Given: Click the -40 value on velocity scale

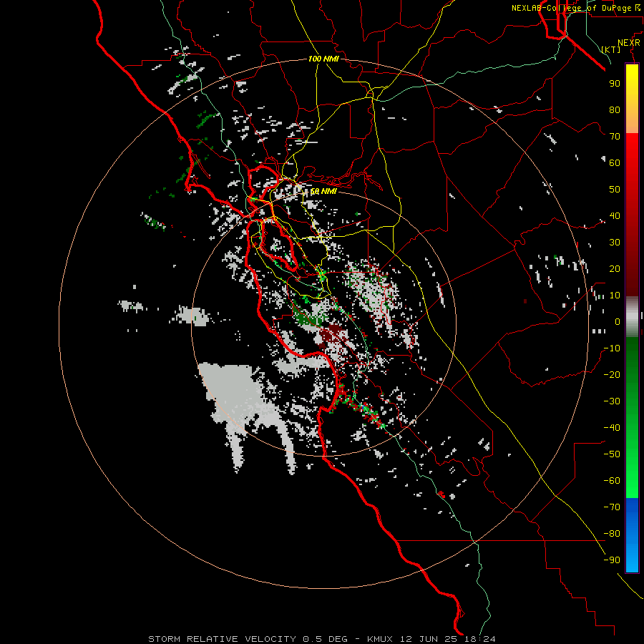Looking at the screenshot, I should (x=612, y=428).
